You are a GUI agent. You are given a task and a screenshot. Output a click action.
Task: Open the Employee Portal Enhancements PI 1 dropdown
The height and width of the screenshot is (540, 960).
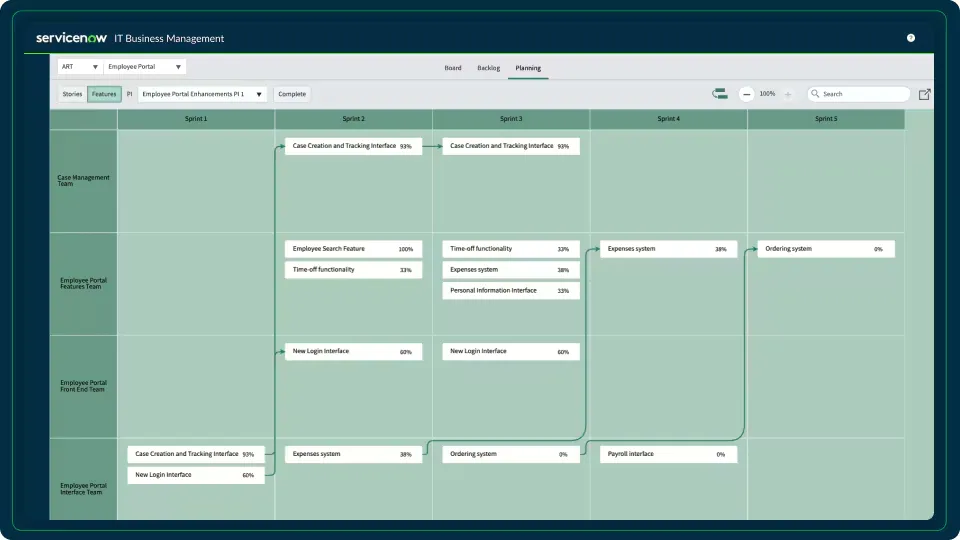coord(202,94)
